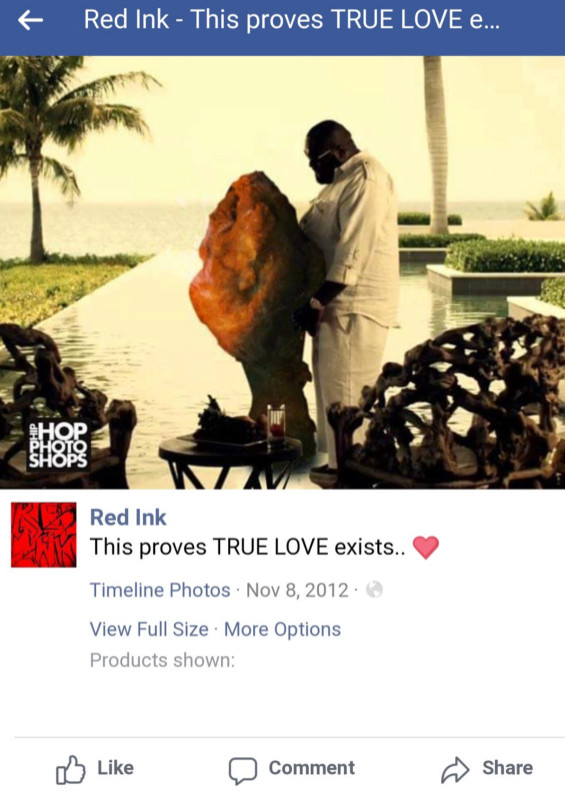Open the Red Ink page name link
Viewport: 565px width, 796px height.
[128, 517]
